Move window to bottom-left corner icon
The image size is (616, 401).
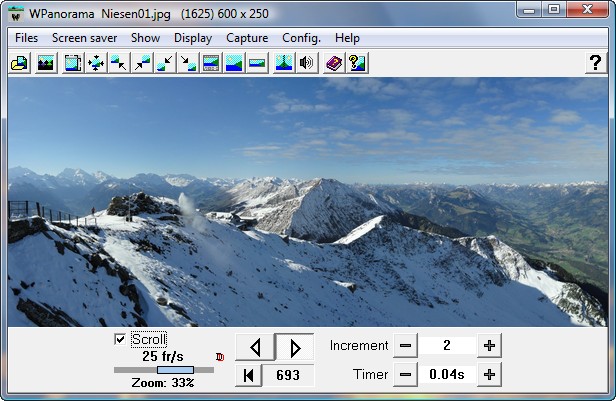165,63
